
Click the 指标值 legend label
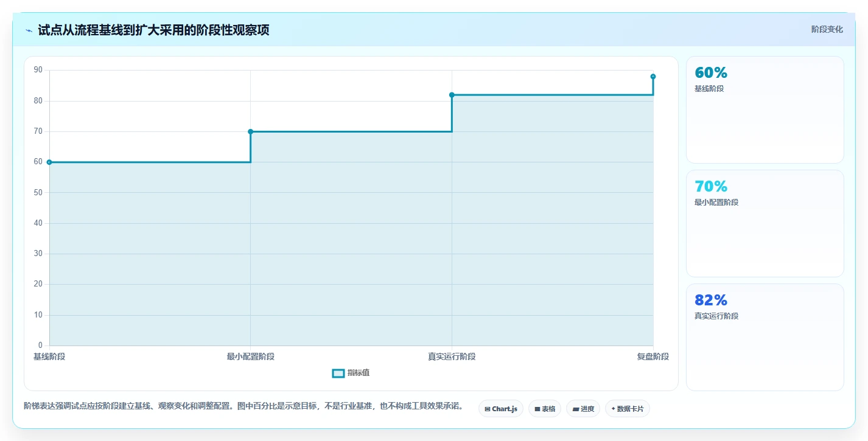[x=359, y=373]
